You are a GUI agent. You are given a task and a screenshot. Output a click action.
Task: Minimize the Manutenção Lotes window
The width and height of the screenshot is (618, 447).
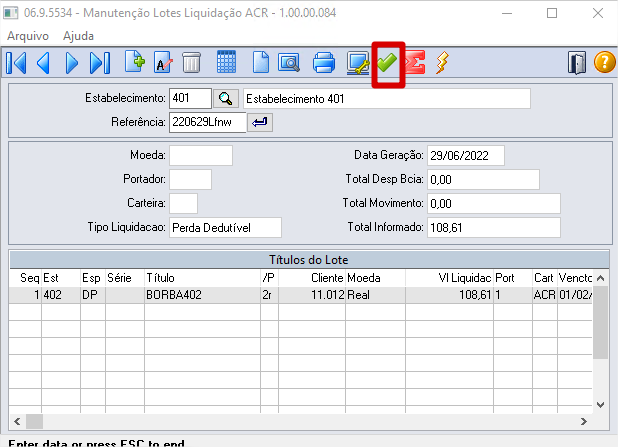[x=507, y=13]
